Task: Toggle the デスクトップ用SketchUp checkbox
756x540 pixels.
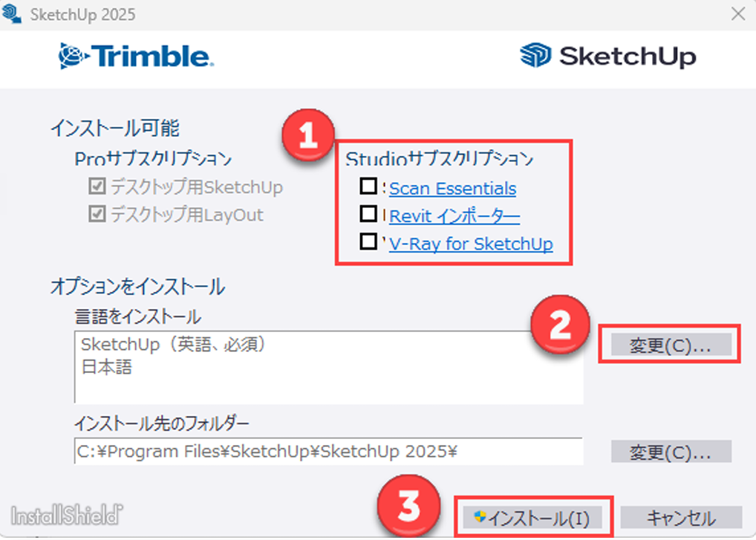Action: coord(97,186)
